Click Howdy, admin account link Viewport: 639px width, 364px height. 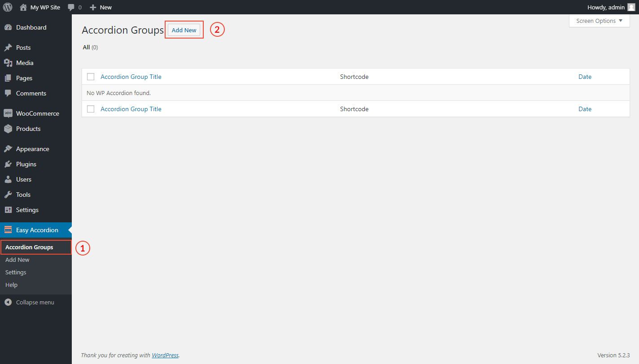pos(606,7)
